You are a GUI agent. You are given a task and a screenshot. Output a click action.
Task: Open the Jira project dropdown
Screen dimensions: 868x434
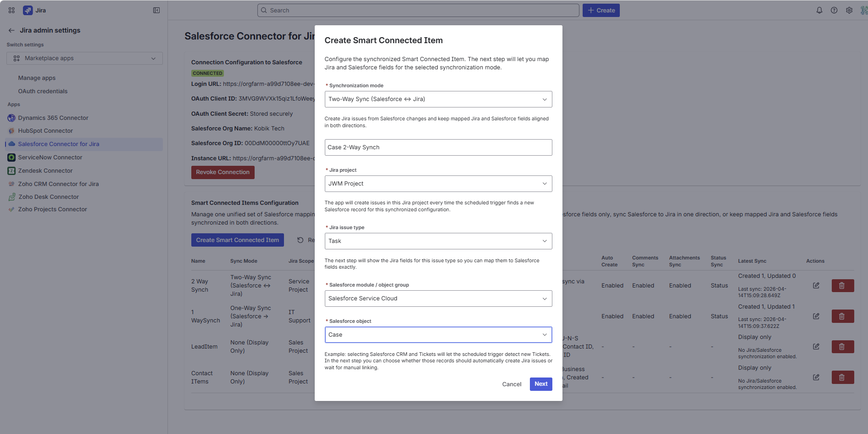[438, 184]
